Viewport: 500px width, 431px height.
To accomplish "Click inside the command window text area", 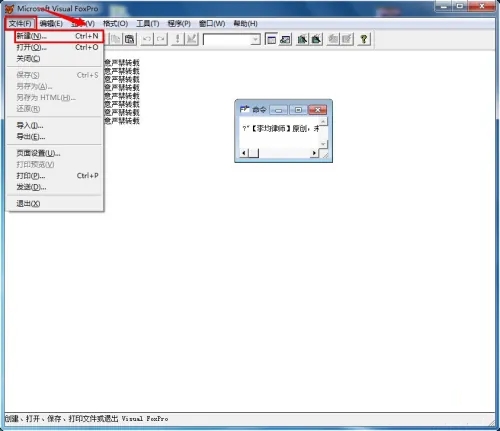I will pos(279,132).
